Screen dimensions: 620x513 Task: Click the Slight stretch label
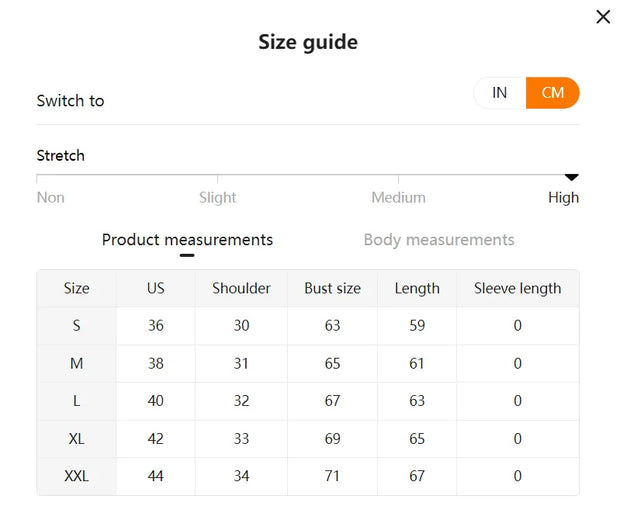click(218, 198)
